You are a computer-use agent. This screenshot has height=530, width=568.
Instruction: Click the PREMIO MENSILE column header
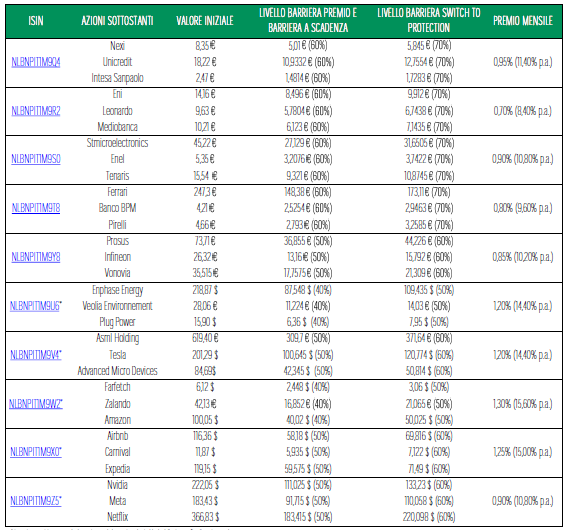pyautogui.click(x=523, y=21)
